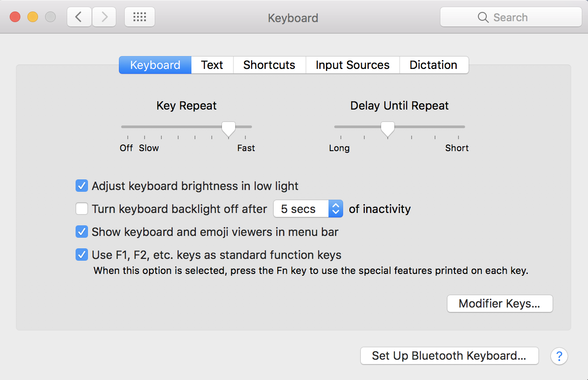Viewport: 588px width, 380px height.
Task: Click the Key Repeat slider thumb
Action: point(229,129)
